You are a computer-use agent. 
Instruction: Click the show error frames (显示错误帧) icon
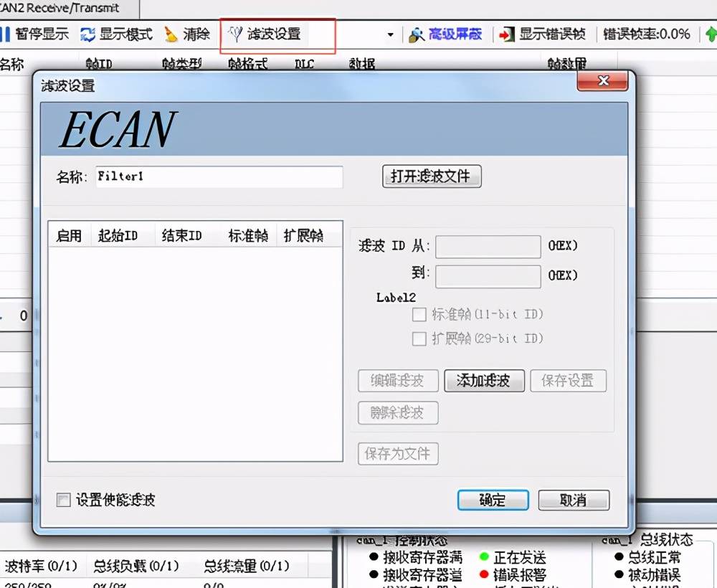[x=505, y=33]
